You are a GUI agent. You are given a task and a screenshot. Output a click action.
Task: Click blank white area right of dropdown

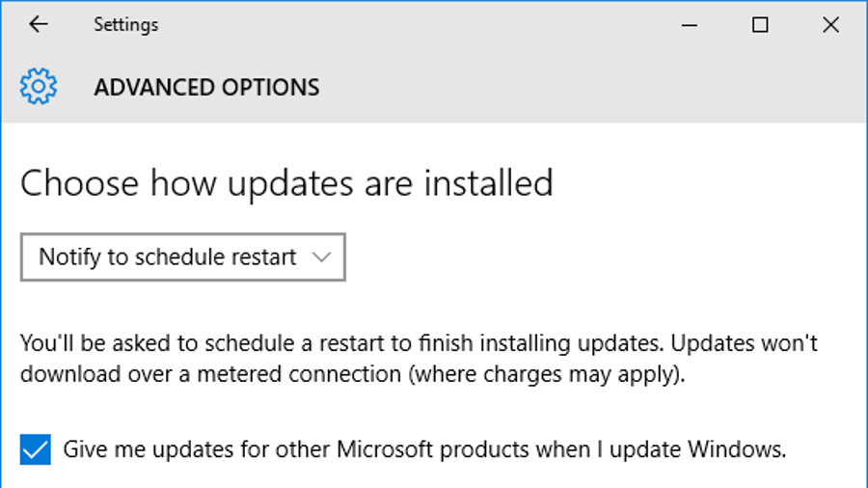click(604, 258)
